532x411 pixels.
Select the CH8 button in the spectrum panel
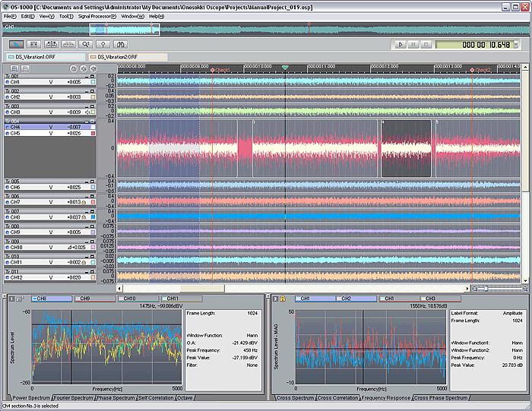coord(52,299)
